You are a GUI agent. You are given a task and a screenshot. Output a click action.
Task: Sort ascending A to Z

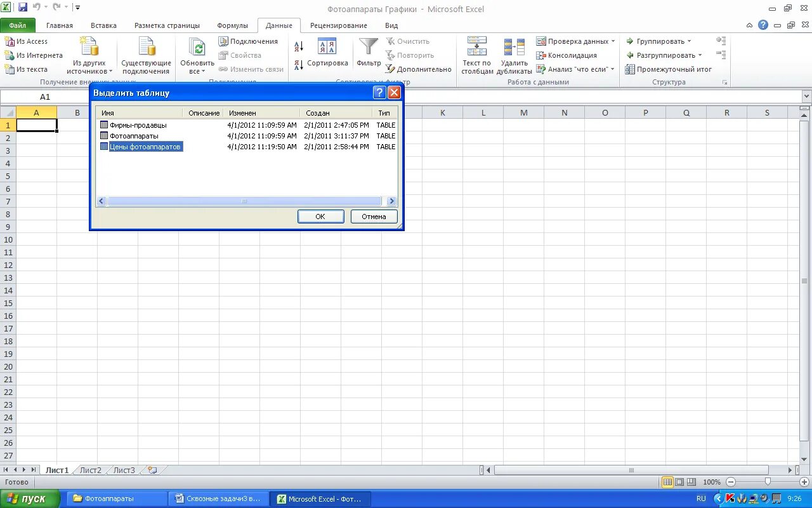pyautogui.click(x=299, y=46)
